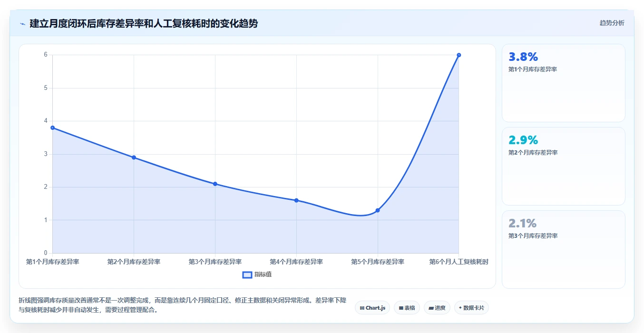
Task: Click y-axis tick label 6
Action: [x=46, y=55]
